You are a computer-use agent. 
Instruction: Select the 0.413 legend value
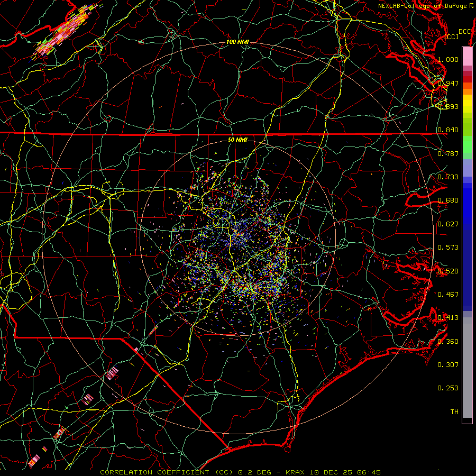pos(448,318)
